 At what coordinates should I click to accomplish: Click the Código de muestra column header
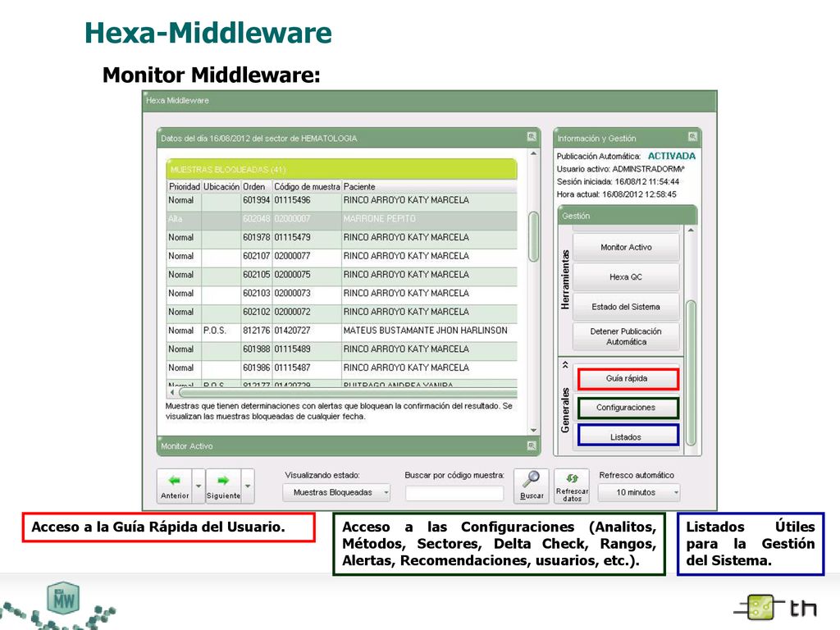[307, 186]
